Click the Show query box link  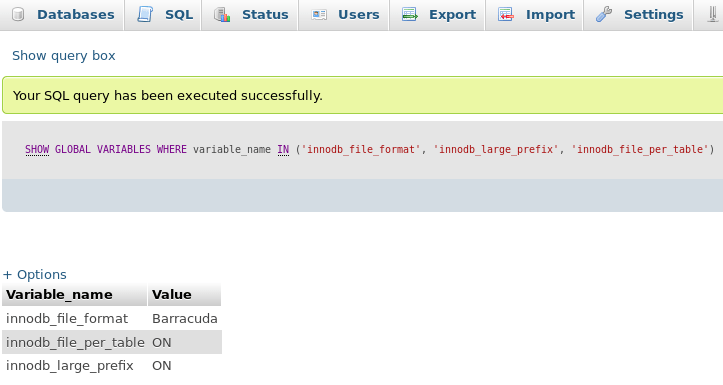[x=64, y=56]
